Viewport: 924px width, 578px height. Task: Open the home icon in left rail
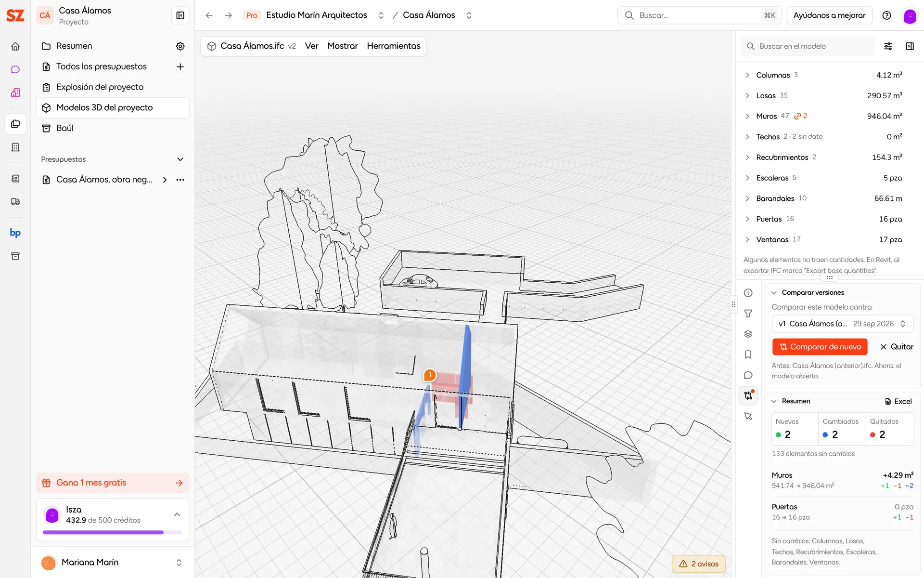click(15, 46)
